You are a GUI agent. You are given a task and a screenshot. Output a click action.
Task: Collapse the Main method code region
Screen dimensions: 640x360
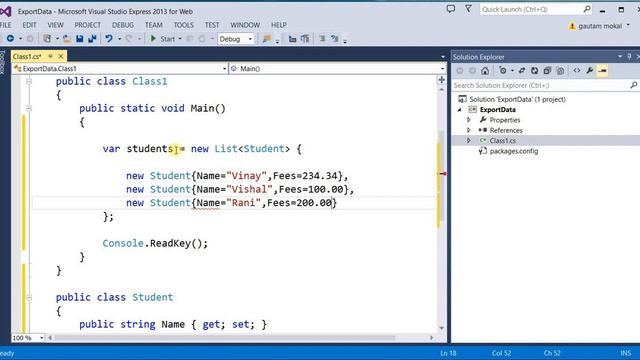pyautogui.click(x=29, y=108)
